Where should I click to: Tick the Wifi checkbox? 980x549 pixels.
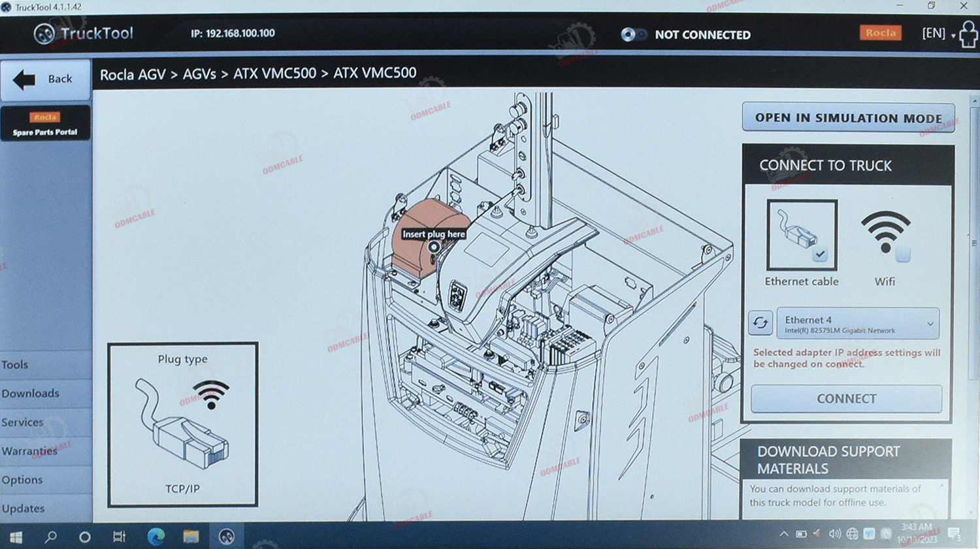[903, 255]
